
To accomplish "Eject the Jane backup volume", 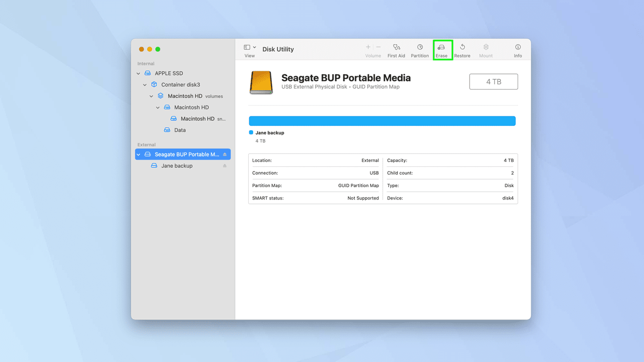I will coord(225,166).
